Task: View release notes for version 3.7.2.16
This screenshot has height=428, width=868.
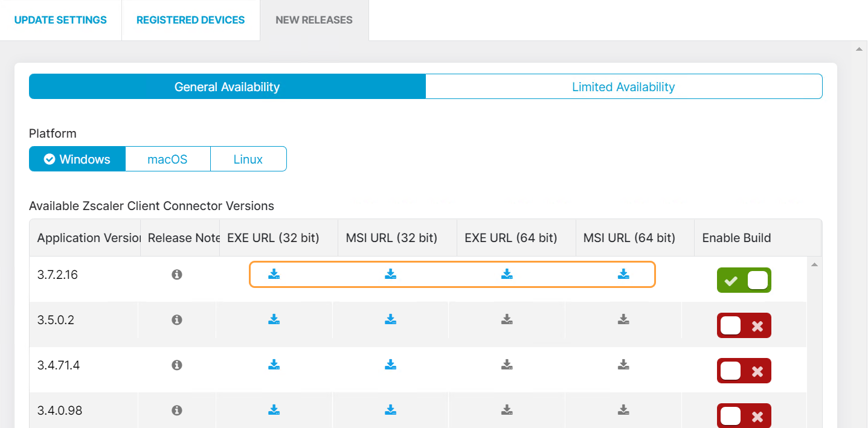Action: (176, 274)
